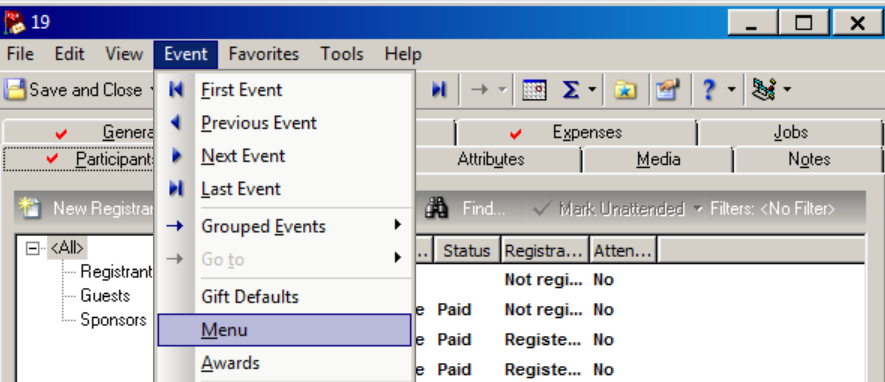Click Filters: <No Filter> label
Image resolution: width=885 pixels, height=382 pixels.
click(x=773, y=209)
